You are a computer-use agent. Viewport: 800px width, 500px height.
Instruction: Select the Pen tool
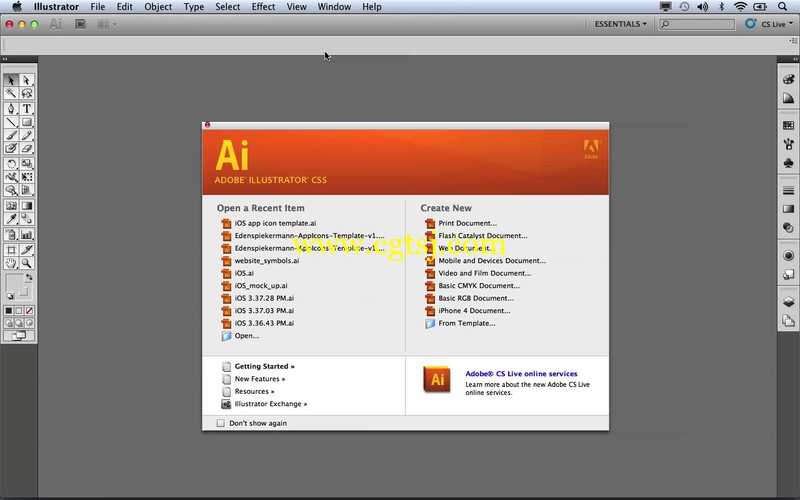[11, 109]
